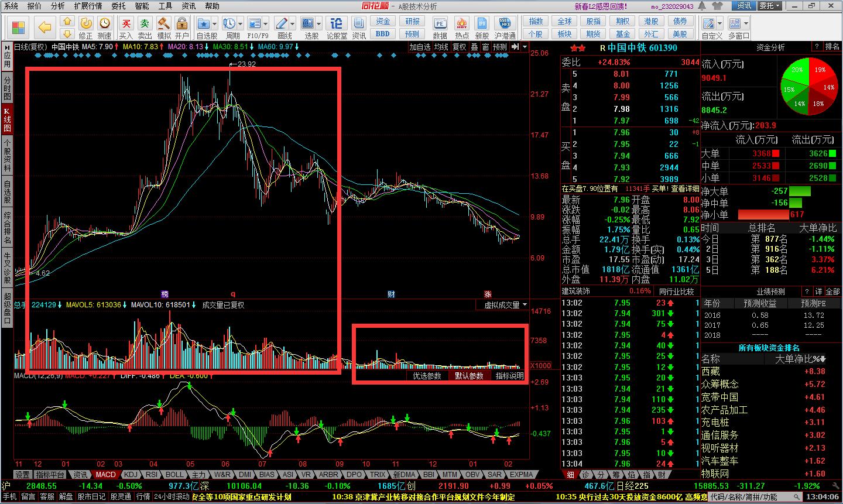Expand the 选股 dropdown arrow
This screenshot has height=504, width=843.
click(319, 24)
